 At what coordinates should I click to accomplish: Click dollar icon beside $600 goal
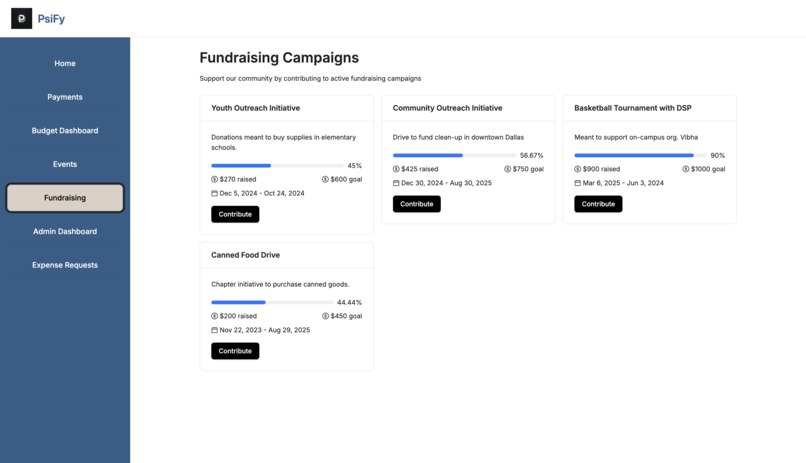pyautogui.click(x=326, y=179)
